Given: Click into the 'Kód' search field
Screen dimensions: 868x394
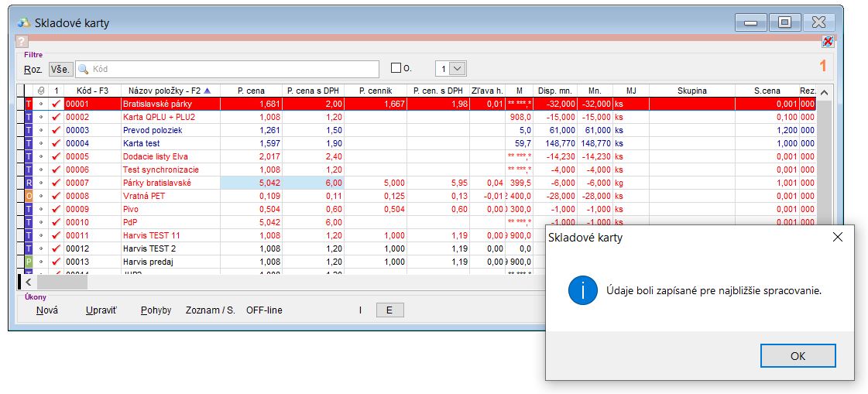Looking at the screenshot, I should (232, 69).
